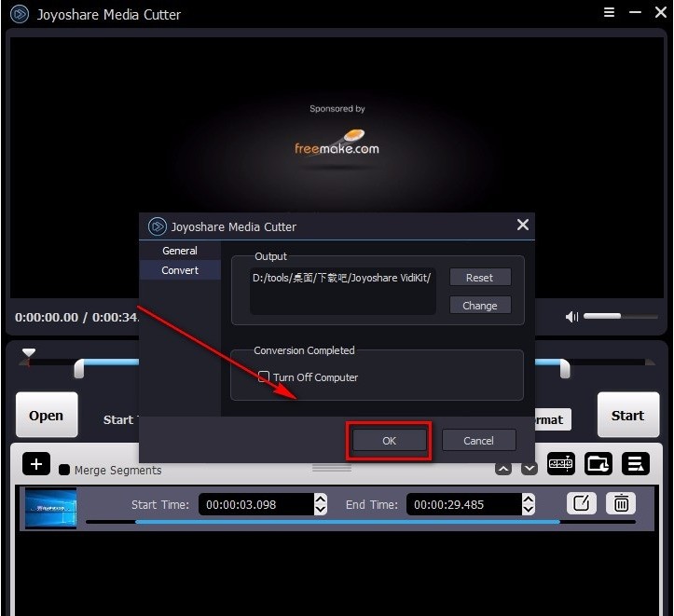Click the Open button
Image resolution: width=674 pixels, height=616 pixels.
pos(47,415)
